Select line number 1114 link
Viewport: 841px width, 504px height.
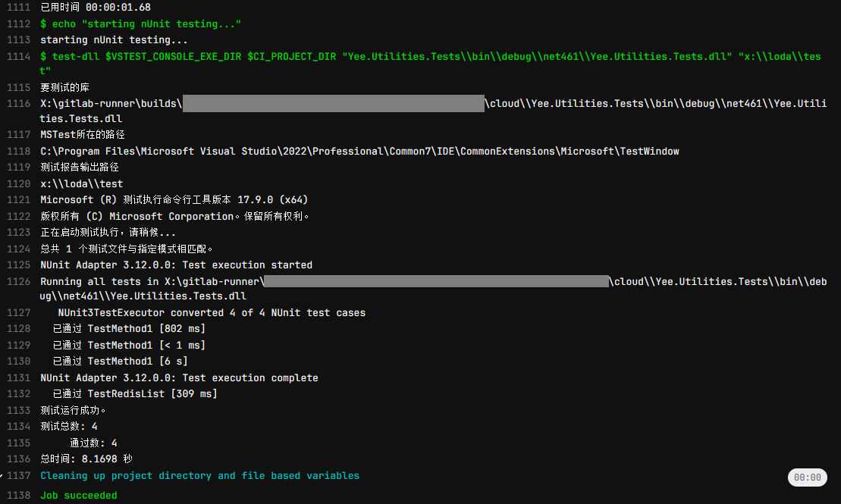[x=18, y=57]
